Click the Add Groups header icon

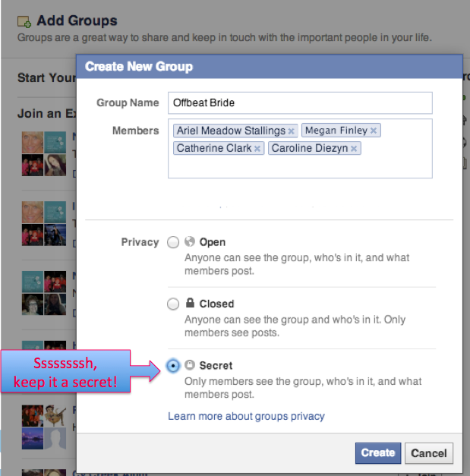pos(24,21)
